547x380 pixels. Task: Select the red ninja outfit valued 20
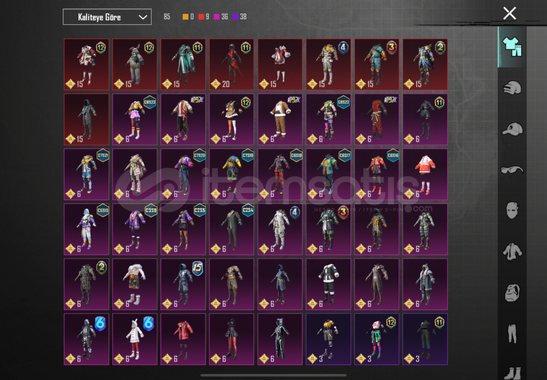(232, 65)
